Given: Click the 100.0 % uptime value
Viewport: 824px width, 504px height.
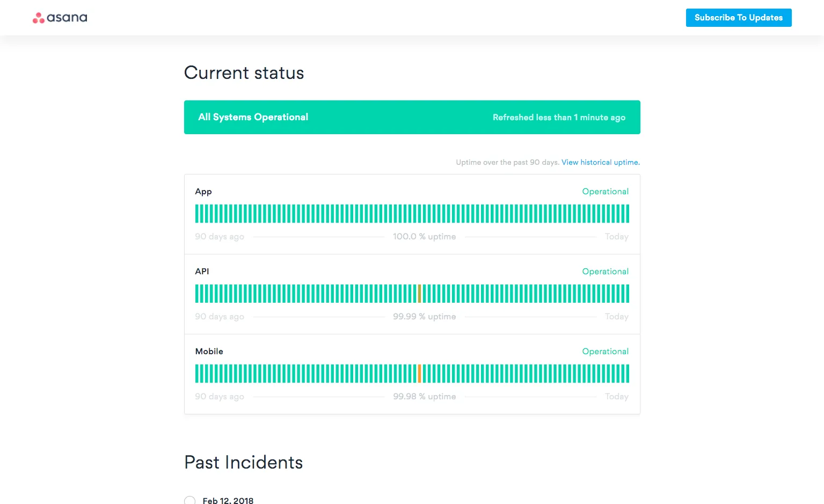Looking at the screenshot, I should [x=424, y=237].
